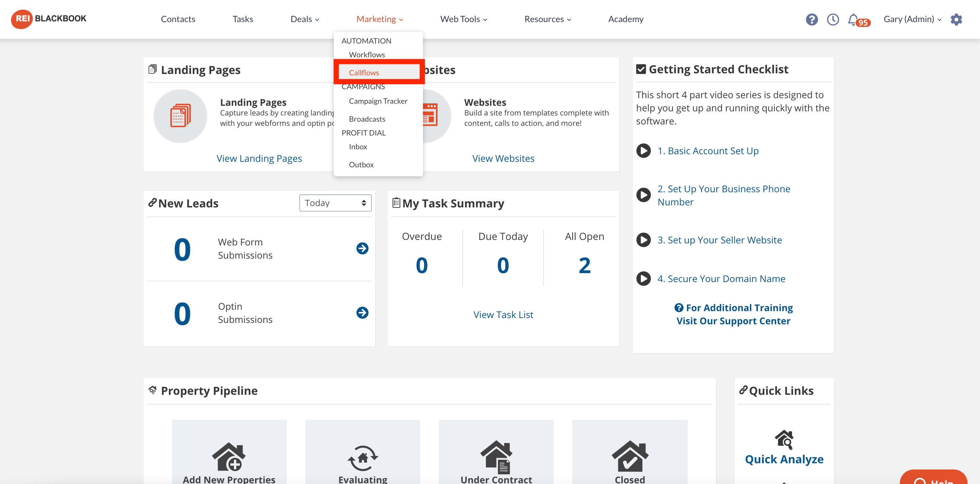Click the Web Form Submissions count
The height and width of the screenshot is (484, 980).
182,250
